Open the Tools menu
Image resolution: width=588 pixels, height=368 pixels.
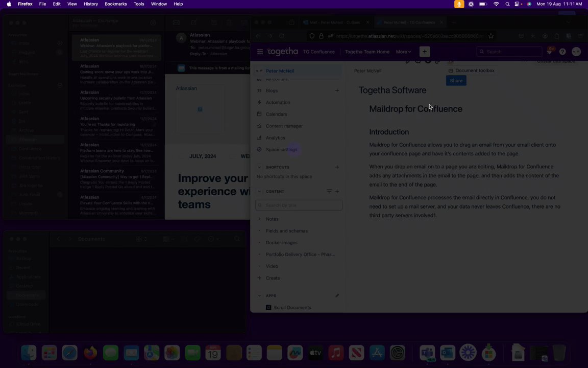(139, 4)
